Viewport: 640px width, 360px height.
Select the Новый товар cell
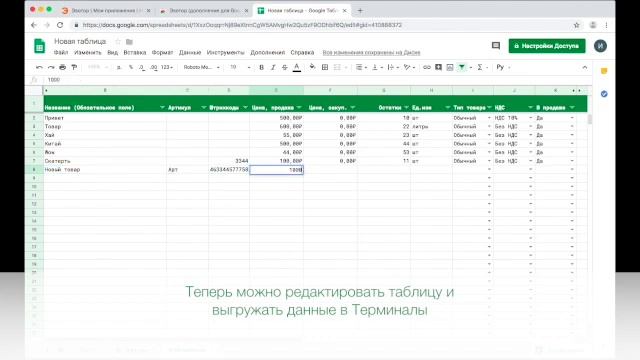105,169
